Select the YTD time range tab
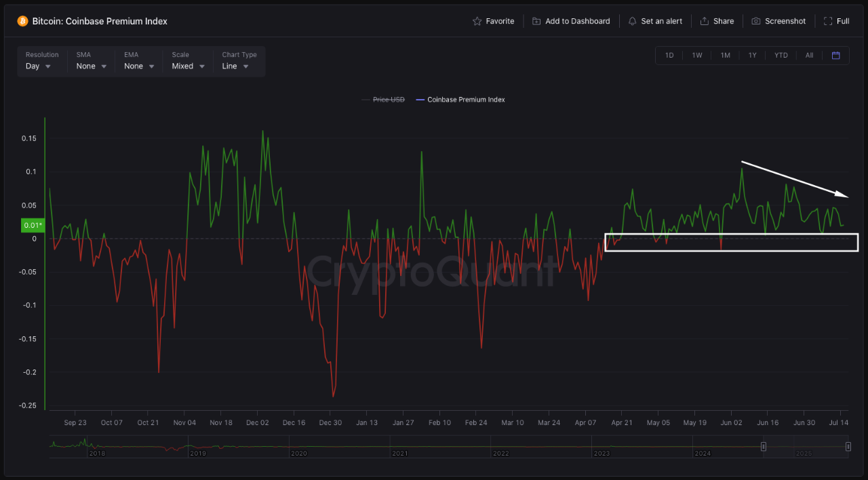 pos(781,56)
